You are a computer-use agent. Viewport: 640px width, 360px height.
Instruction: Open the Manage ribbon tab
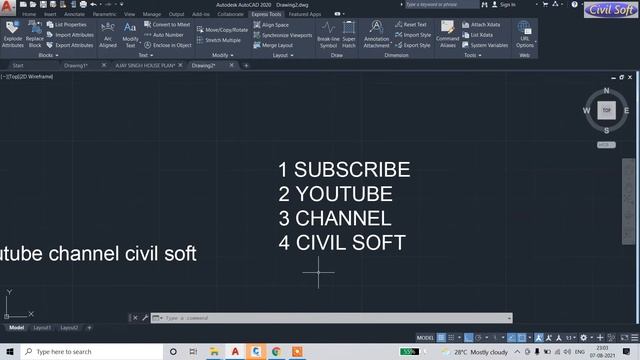pos(152,14)
